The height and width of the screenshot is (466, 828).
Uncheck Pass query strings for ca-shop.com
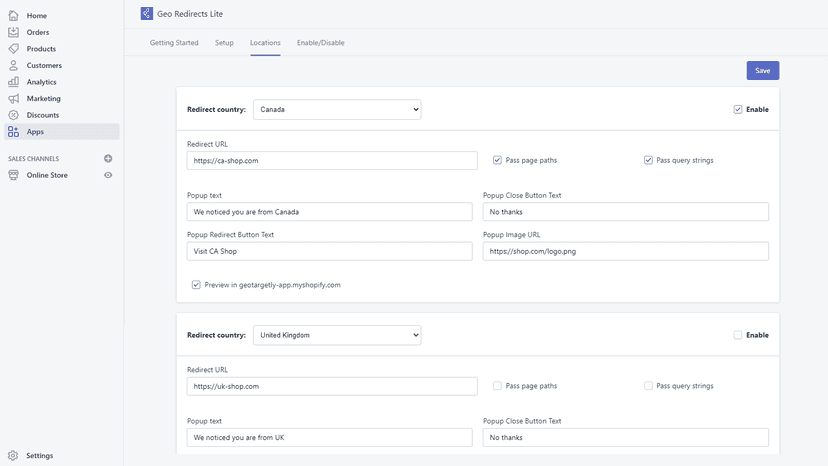(648, 160)
